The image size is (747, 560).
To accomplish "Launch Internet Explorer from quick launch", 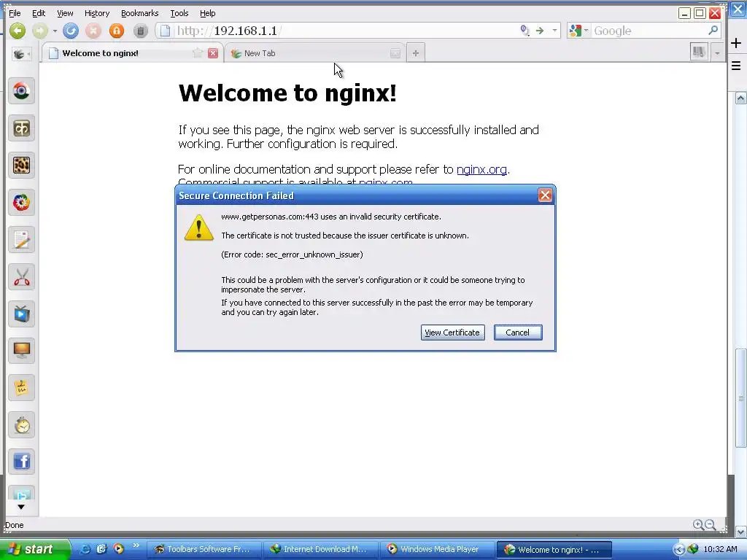I will click(x=85, y=549).
